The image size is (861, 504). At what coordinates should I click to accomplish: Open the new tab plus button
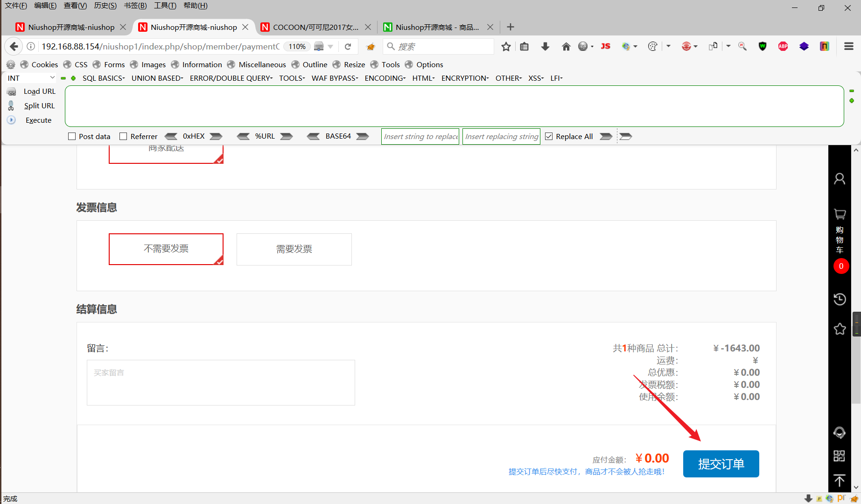coord(511,27)
